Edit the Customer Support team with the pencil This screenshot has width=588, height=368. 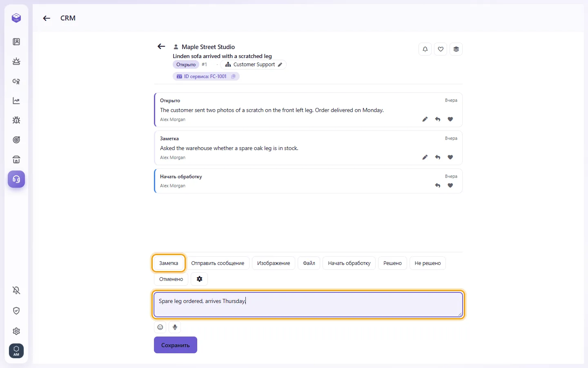tap(280, 65)
